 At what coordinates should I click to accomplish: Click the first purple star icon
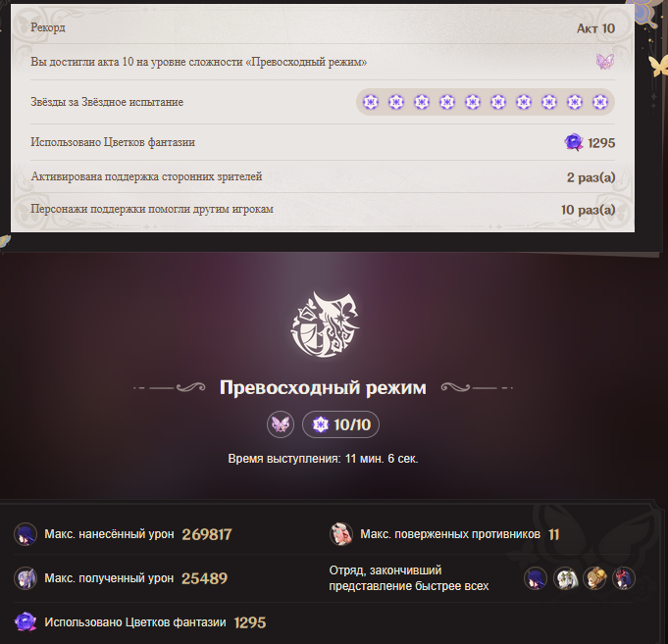click(x=371, y=102)
